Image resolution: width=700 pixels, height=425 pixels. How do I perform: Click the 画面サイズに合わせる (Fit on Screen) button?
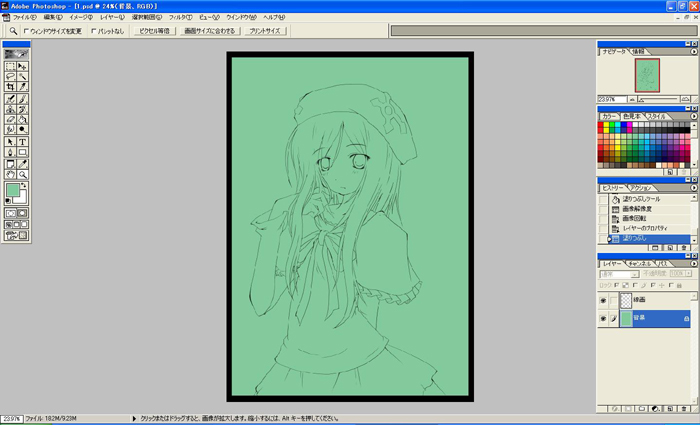tap(210, 31)
